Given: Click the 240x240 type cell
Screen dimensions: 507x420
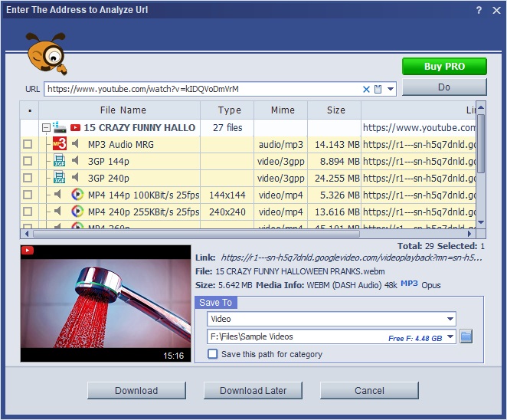Looking at the screenshot, I should point(227,212).
